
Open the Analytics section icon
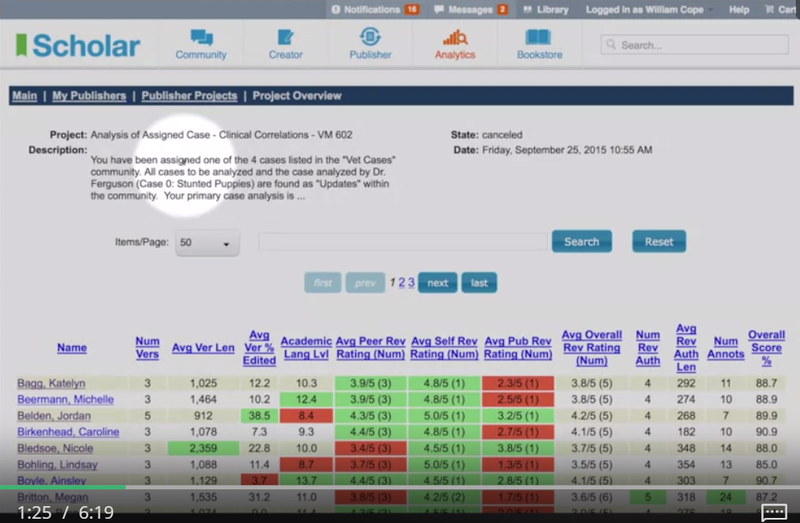(x=455, y=39)
